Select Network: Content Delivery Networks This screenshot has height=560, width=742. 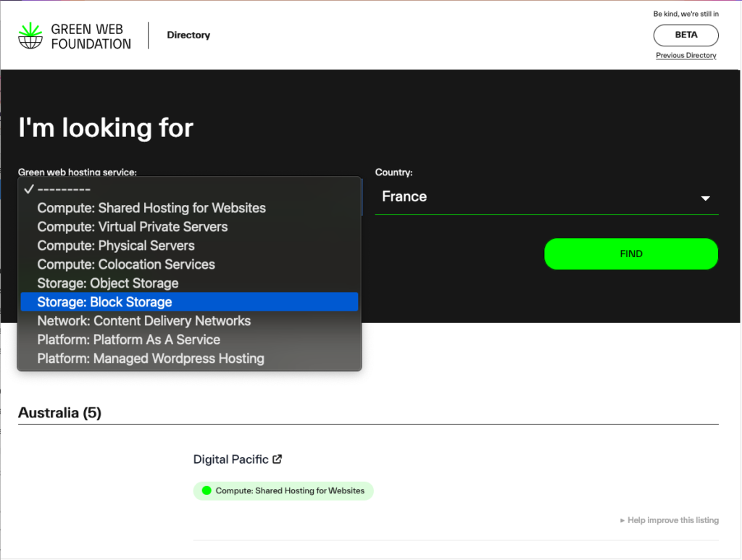click(x=144, y=321)
